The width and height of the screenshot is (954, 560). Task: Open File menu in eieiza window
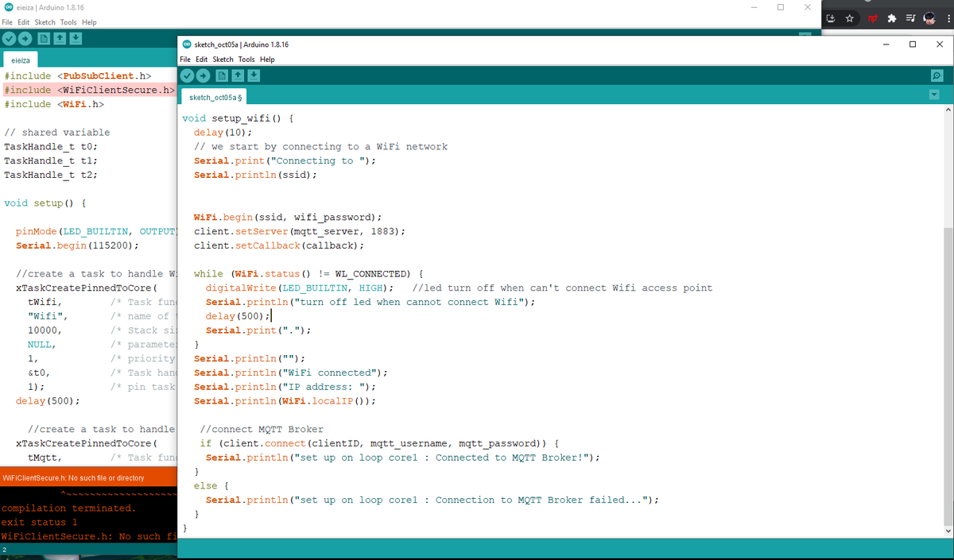7,21
